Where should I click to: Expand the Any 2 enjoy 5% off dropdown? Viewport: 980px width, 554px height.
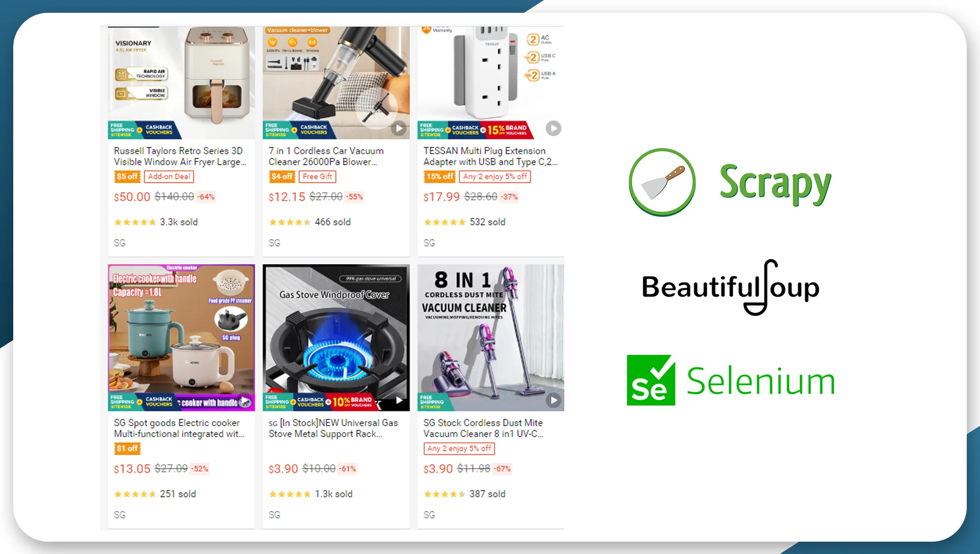458,448
